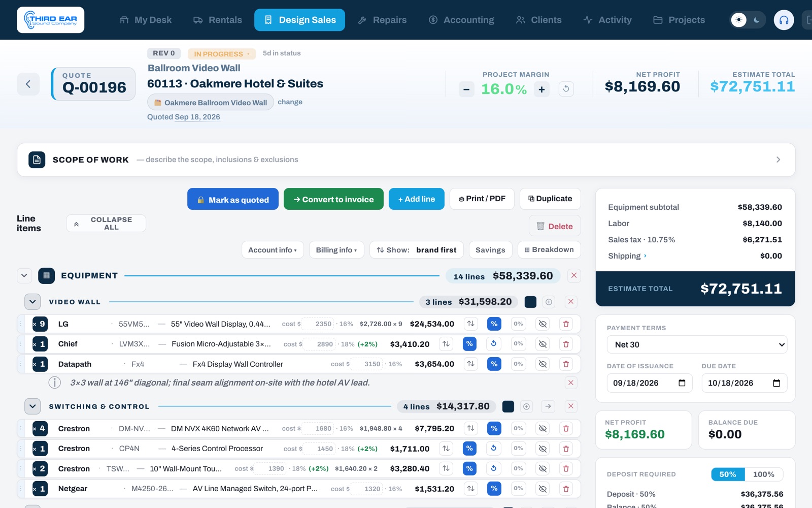812x508 pixels.
Task: Collapse the Switching & Control group
Action: coord(32,406)
